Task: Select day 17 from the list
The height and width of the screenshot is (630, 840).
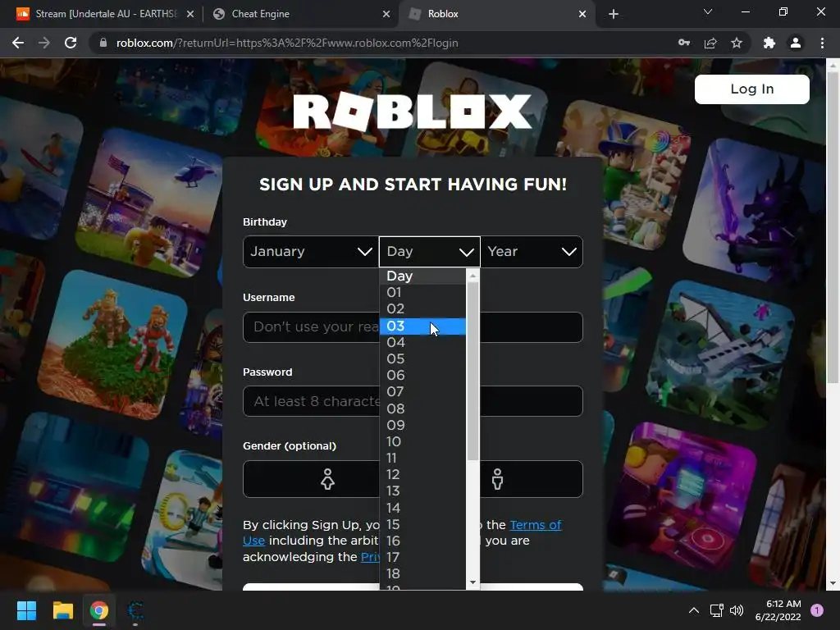Action: [x=422, y=558]
